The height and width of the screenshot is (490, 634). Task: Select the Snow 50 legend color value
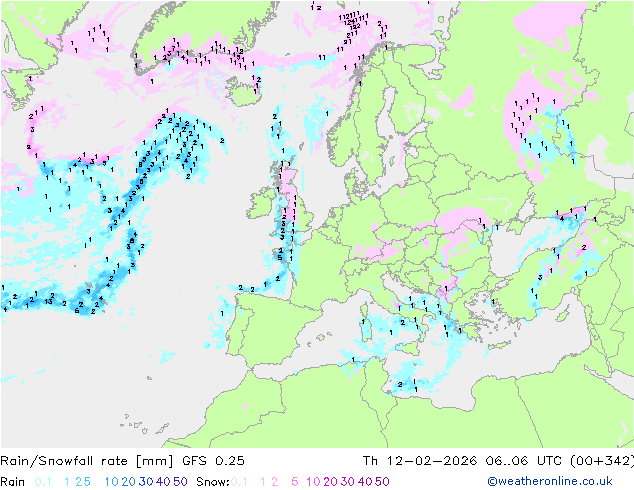tap(382, 482)
